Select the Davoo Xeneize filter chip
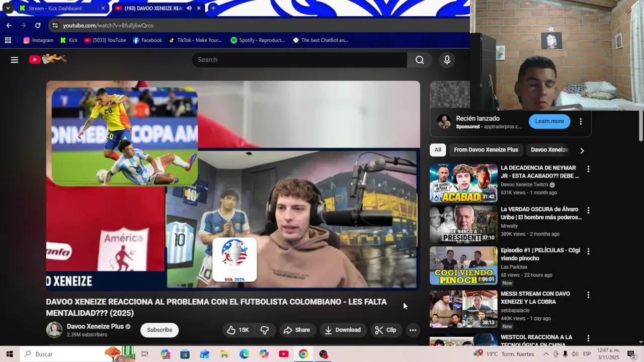This screenshot has width=644, height=362. [x=549, y=150]
